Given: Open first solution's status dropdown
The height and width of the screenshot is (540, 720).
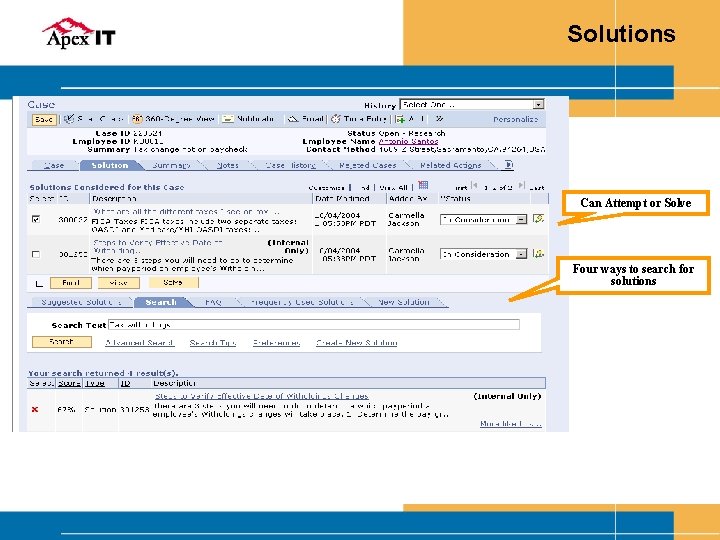Looking at the screenshot, I should pyautogui.click(x=483, y=219).
